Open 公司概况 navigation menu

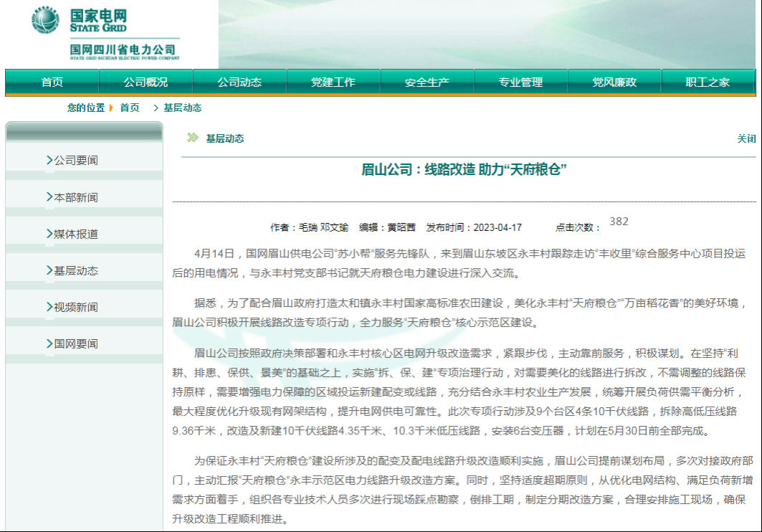[x=146, y=82]
